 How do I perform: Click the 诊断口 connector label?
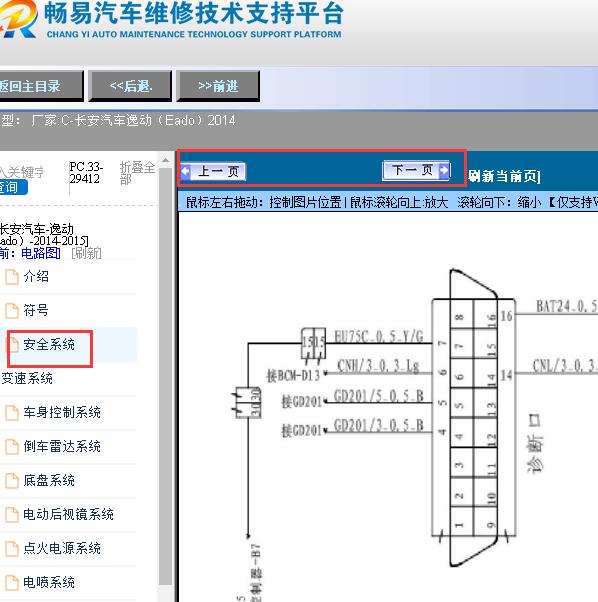pos(534,443)
